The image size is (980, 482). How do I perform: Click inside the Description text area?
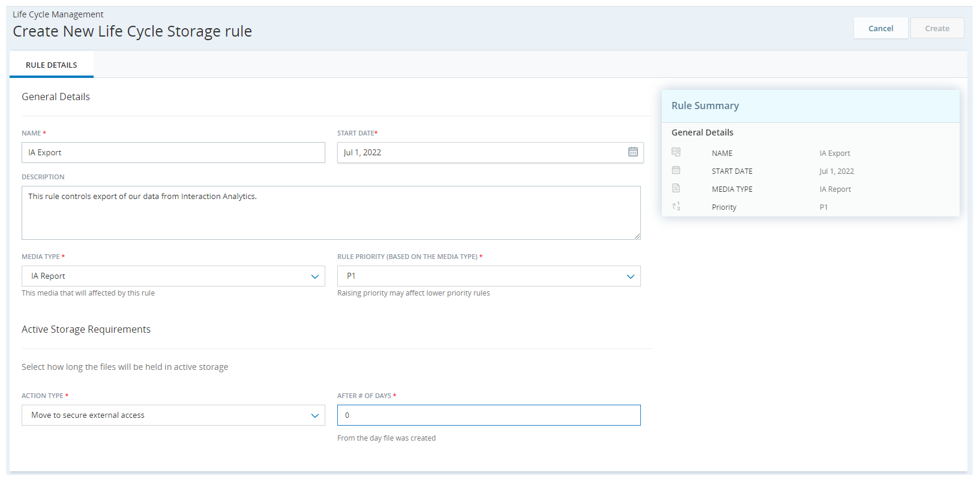(x=331, y=213)
